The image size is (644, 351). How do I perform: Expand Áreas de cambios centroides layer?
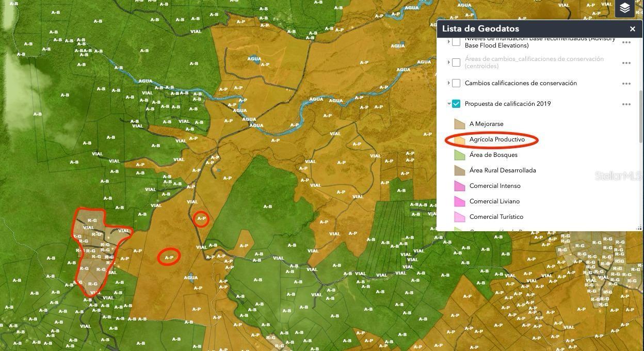[x=448, y=62]
